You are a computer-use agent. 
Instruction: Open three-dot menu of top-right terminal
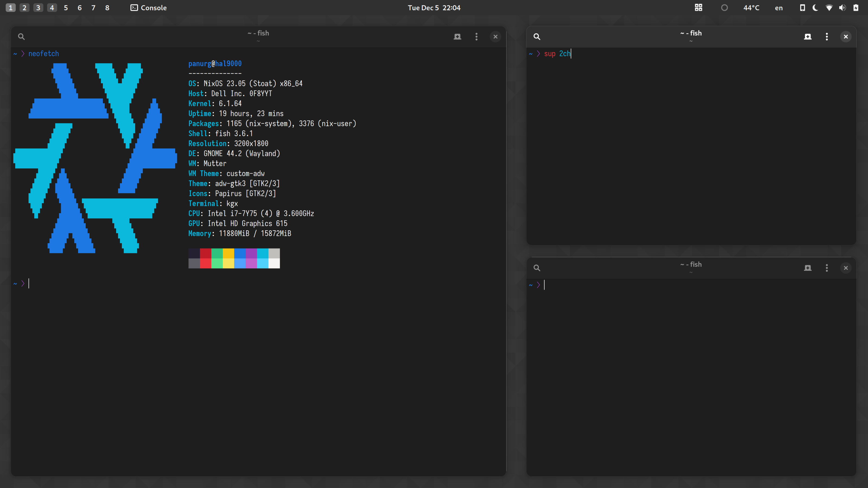point(826,37)
